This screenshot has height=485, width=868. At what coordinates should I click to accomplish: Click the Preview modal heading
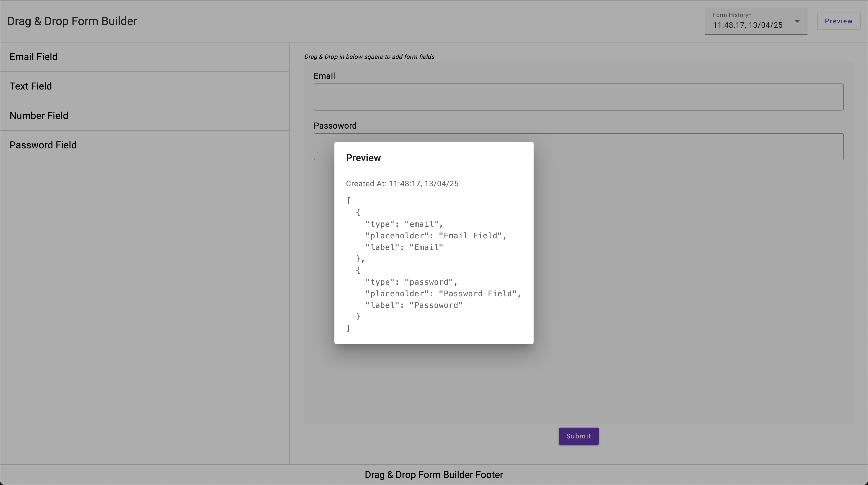363,158
